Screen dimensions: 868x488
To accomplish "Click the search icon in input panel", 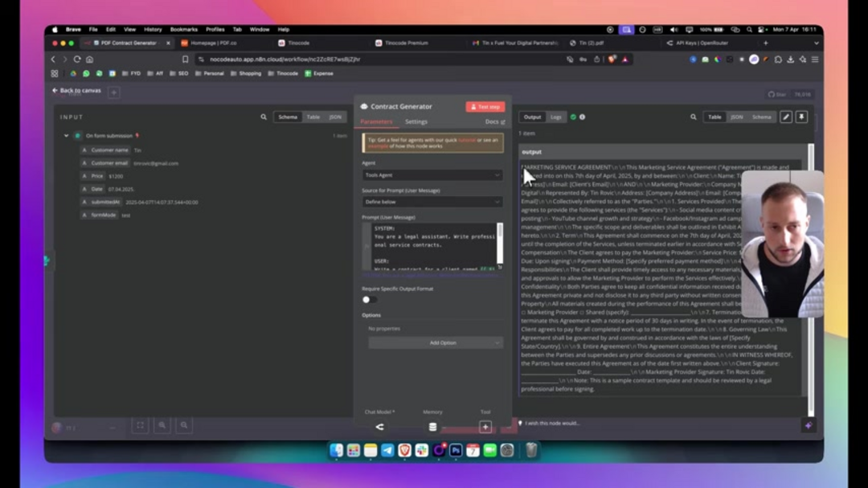I will click(x=264, y=117).
